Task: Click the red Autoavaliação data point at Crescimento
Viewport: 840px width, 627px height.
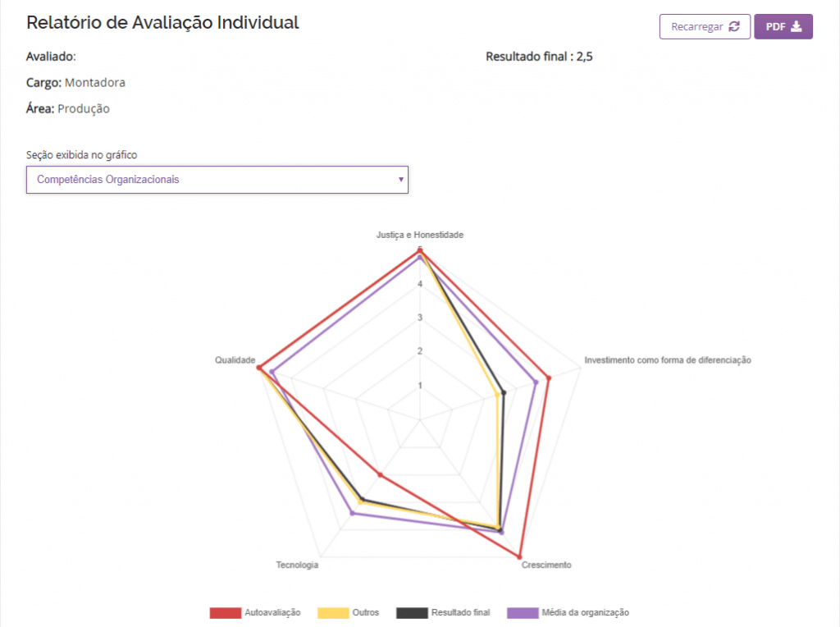Action: pyautogui.click(x=519, y=556)
